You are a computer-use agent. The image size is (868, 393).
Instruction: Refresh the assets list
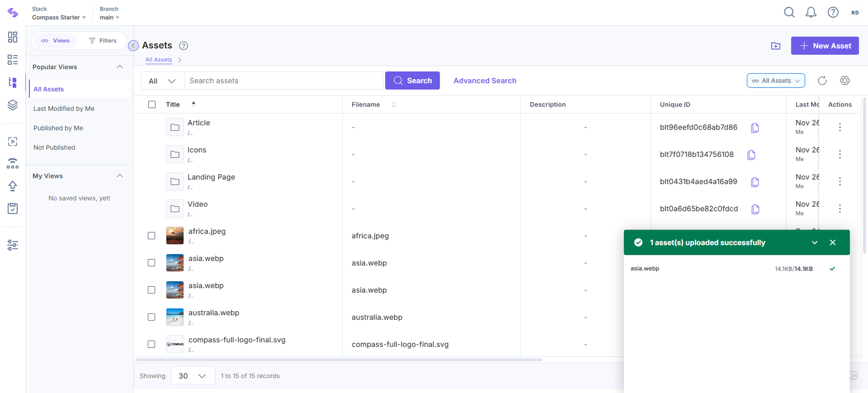pyautogui.click(x=822, y=80)
